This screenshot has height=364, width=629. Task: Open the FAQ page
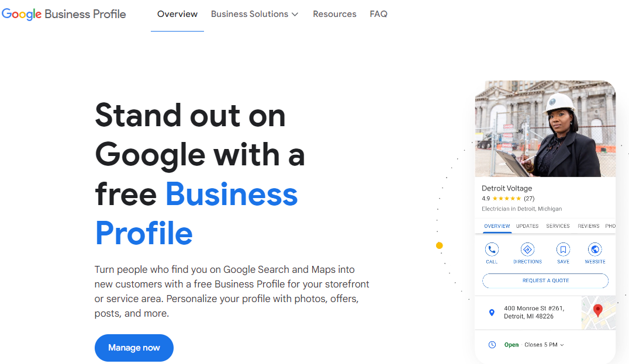point(378,14)
